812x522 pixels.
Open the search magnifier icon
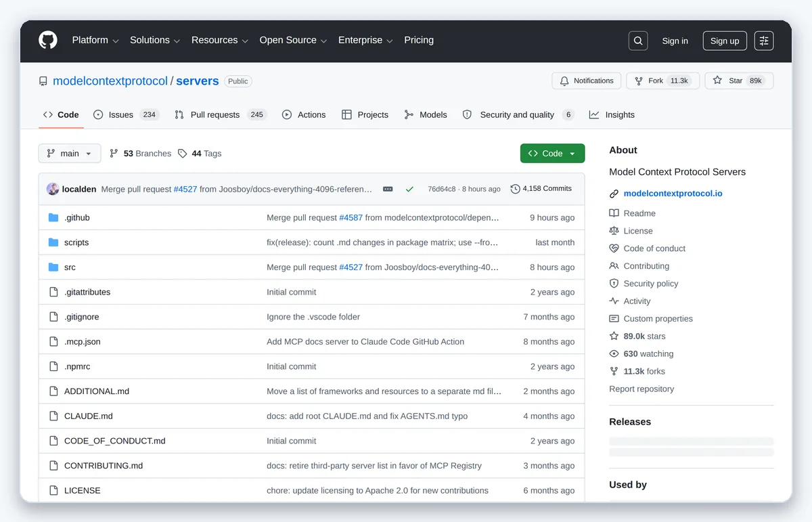[x=638, y=41]
